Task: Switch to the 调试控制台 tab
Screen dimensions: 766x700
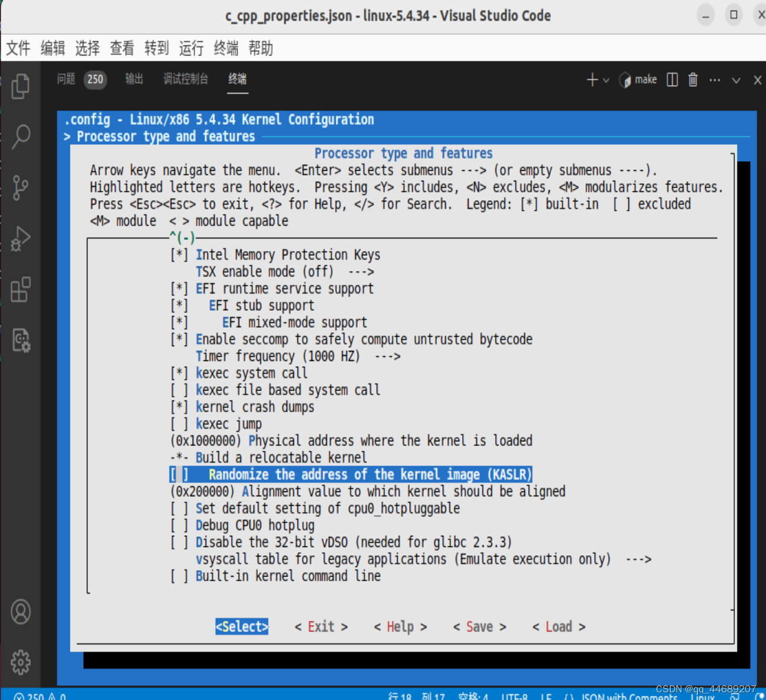Action: click(186, 79)
